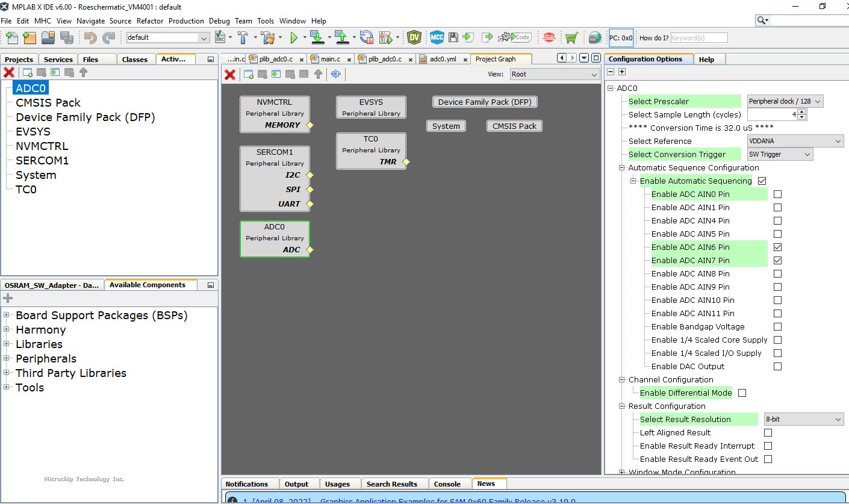Click the green Run Project arrow
849x504 pixels.
(294, 37)
